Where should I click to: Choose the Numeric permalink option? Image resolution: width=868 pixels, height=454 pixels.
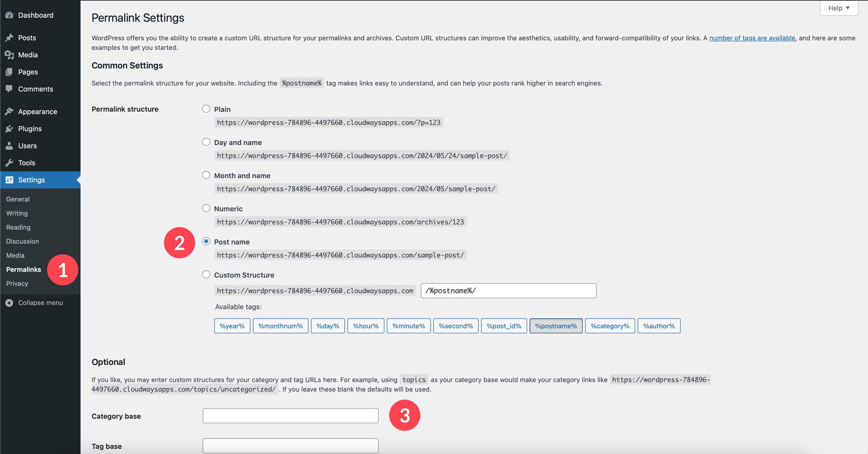(206, 208)
